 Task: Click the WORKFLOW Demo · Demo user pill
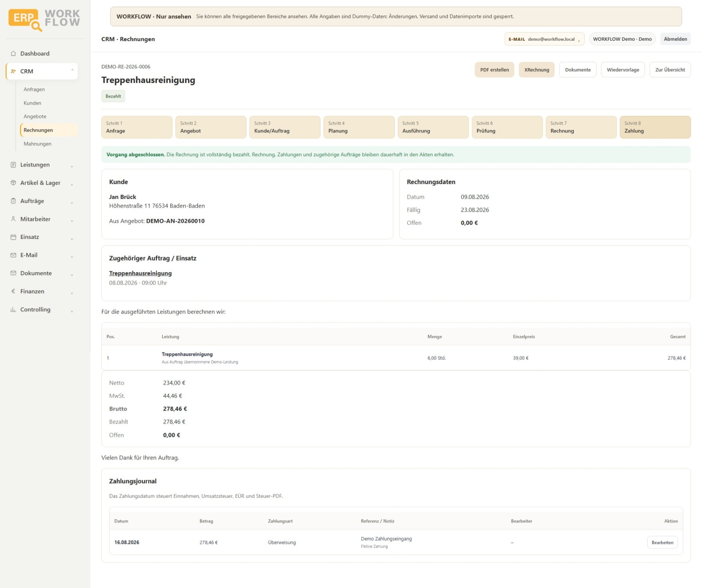click(622, 39)
